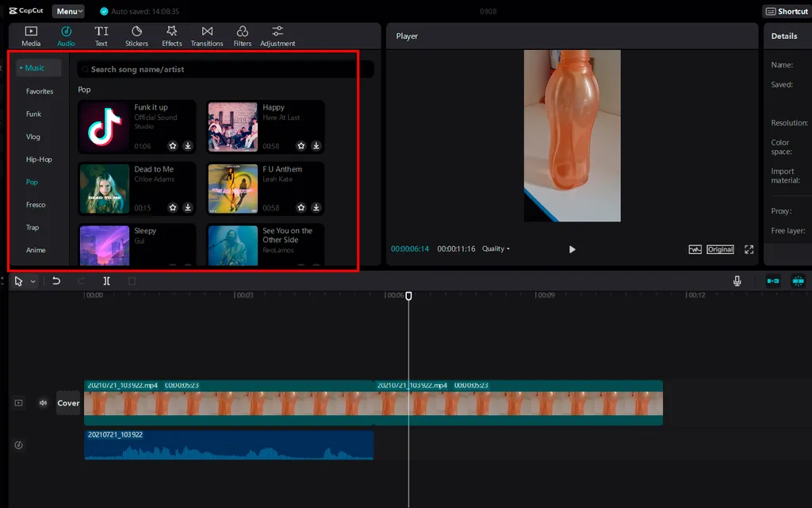
Task: Preview the "Happy" album thumbnail
Action: pos(233,127)
